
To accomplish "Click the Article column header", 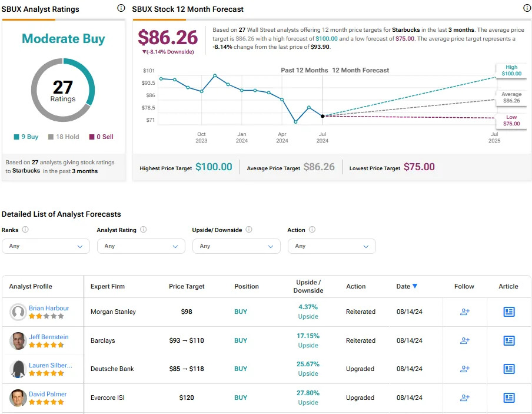I will 508,286.
